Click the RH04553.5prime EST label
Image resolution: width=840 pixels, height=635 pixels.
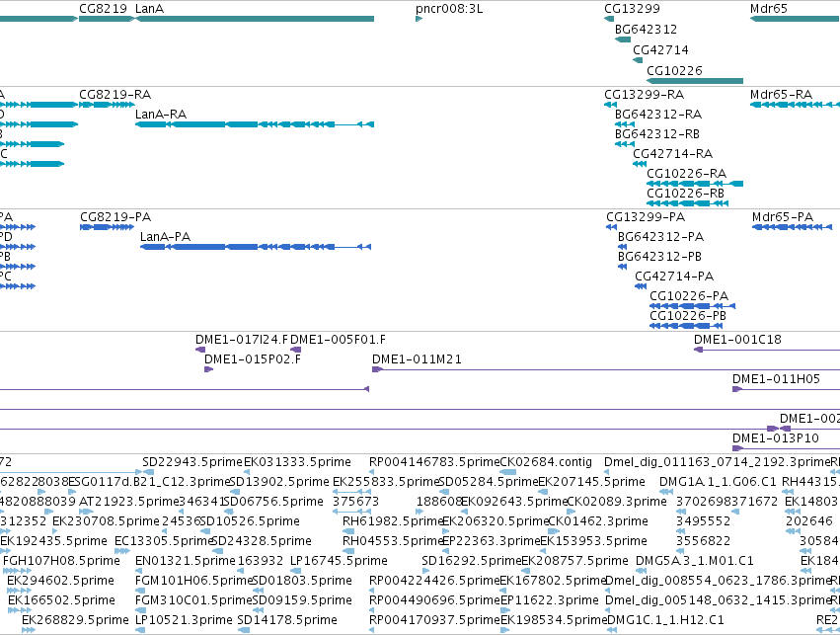[x=393, y=541]
